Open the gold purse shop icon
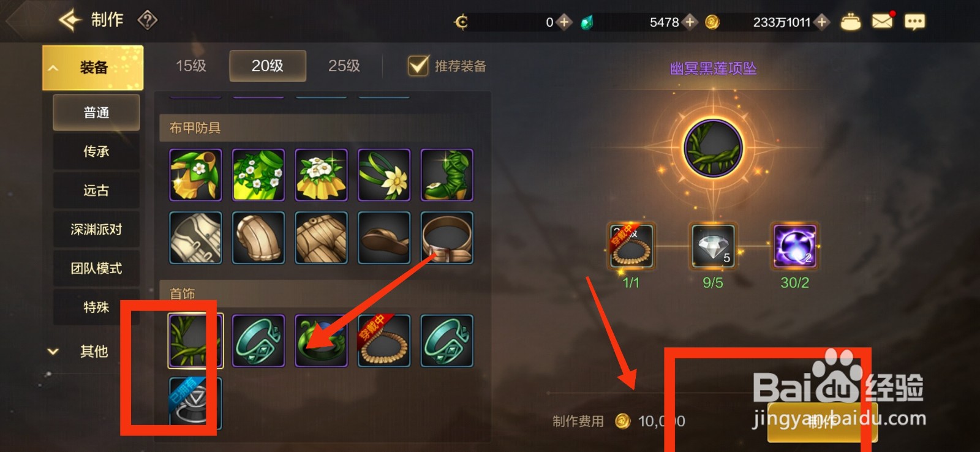 click(x=850, y=22)
